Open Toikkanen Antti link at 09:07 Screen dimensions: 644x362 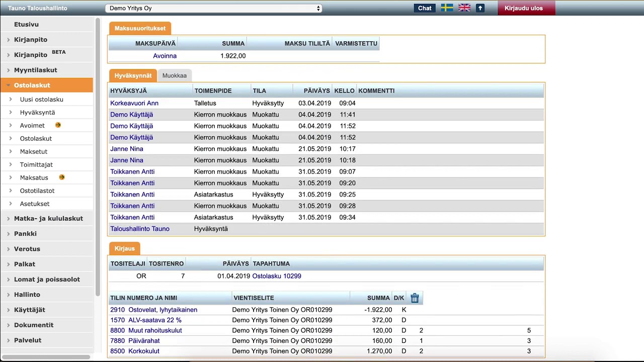tap(132, 171)
